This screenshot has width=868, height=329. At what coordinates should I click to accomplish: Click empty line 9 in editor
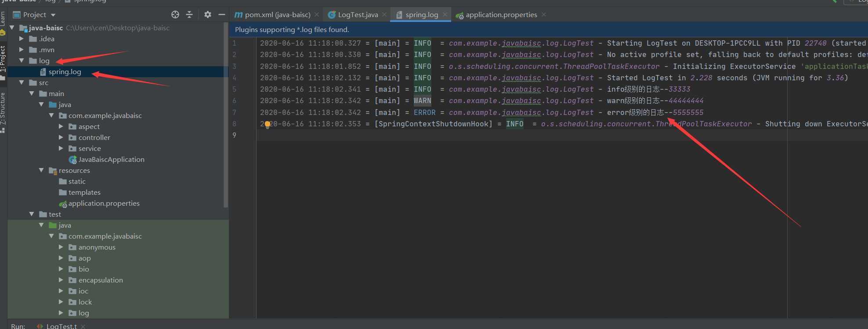coord(562,135)
